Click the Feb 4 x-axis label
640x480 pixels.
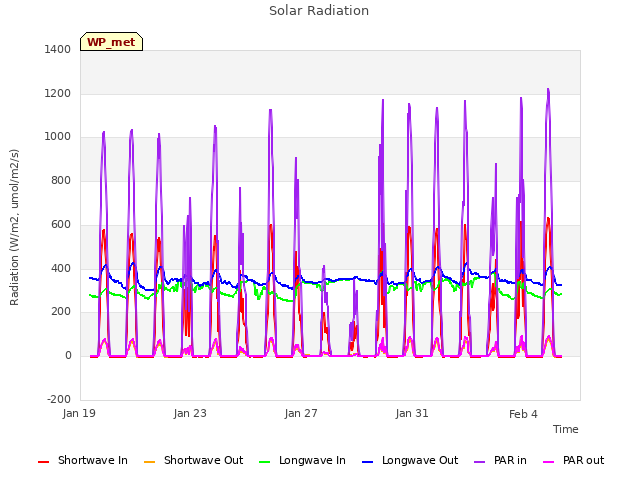[x=523, y=414]
